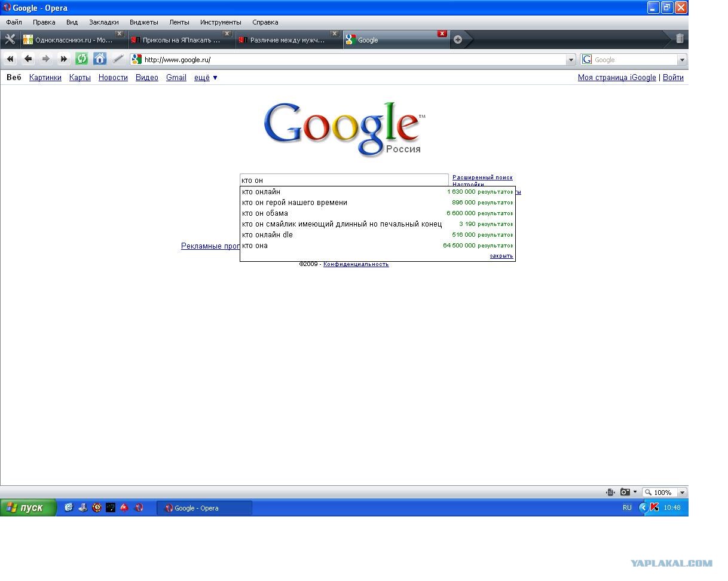Click the second quick launch icon

[82, 507]
